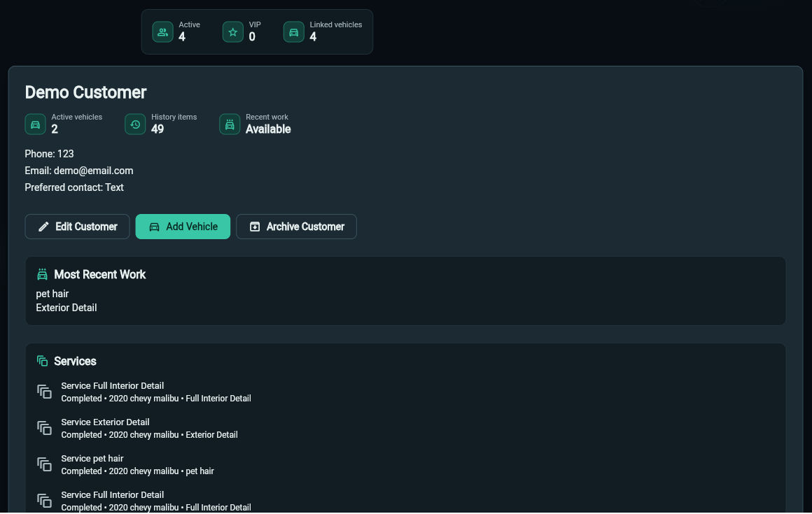This screenshot has height=514, width=812.
Task: Click the Linked vehicles car icon
Action: pos(293,32)
